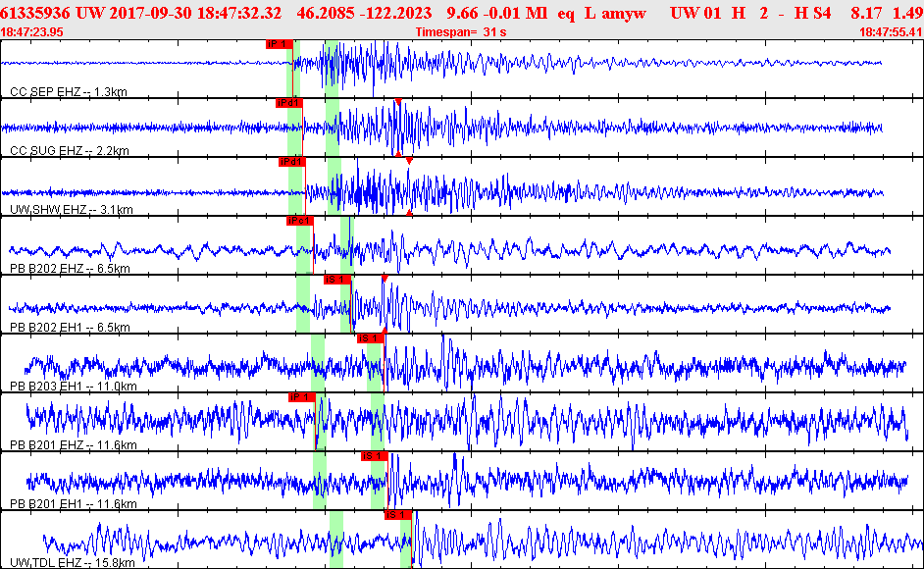Click the iS 1 flag on PB B201 EH1

[375, 456]
